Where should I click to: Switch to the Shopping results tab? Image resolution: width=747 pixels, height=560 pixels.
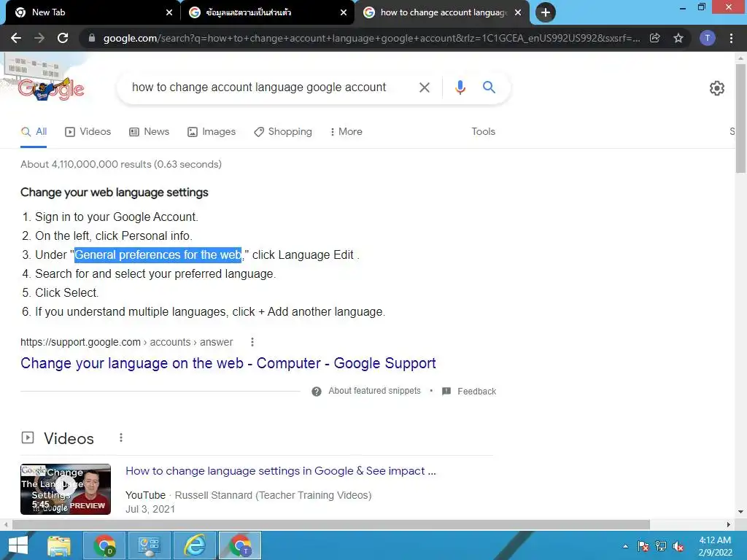(x=283, y=131)
